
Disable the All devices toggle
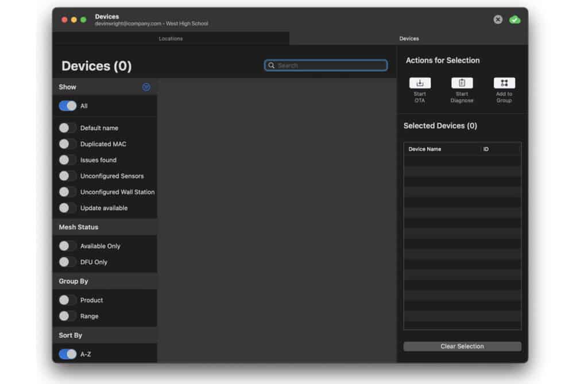click(68, 106)
